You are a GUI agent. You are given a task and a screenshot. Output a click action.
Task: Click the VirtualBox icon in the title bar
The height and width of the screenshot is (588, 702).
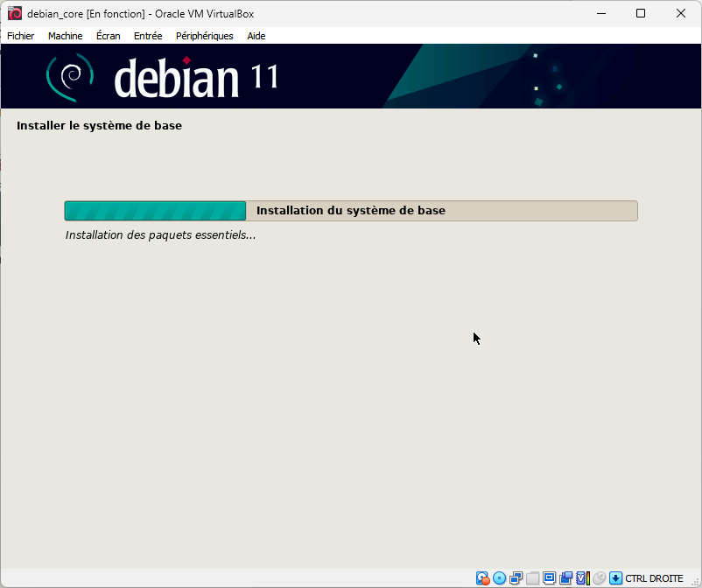15,13
